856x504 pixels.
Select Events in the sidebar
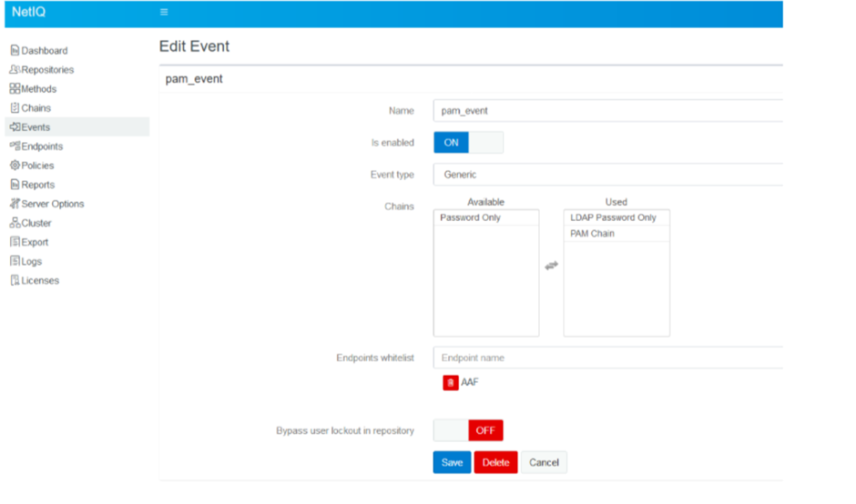pyautogui.click(x=77, y=126)
